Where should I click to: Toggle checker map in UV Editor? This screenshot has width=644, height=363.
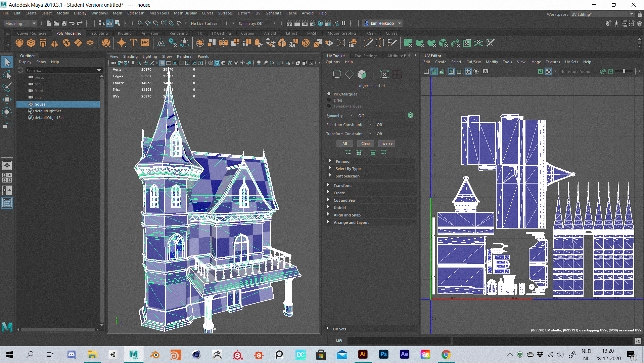(x=548, y=71)
